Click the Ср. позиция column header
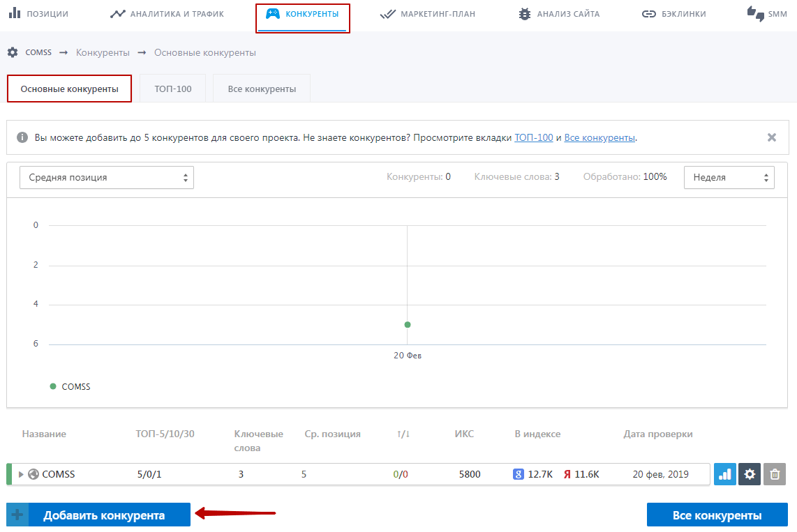 click(333, 434)
